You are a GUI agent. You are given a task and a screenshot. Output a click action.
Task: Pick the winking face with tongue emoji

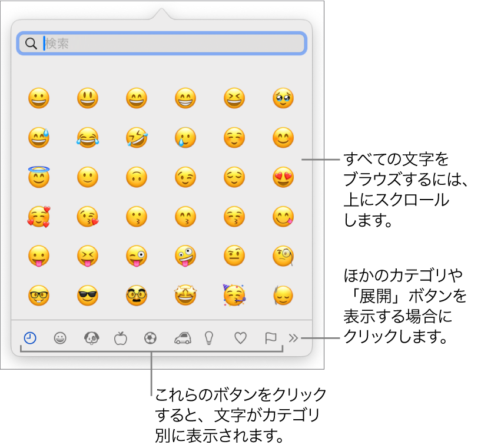click(137, 255)
